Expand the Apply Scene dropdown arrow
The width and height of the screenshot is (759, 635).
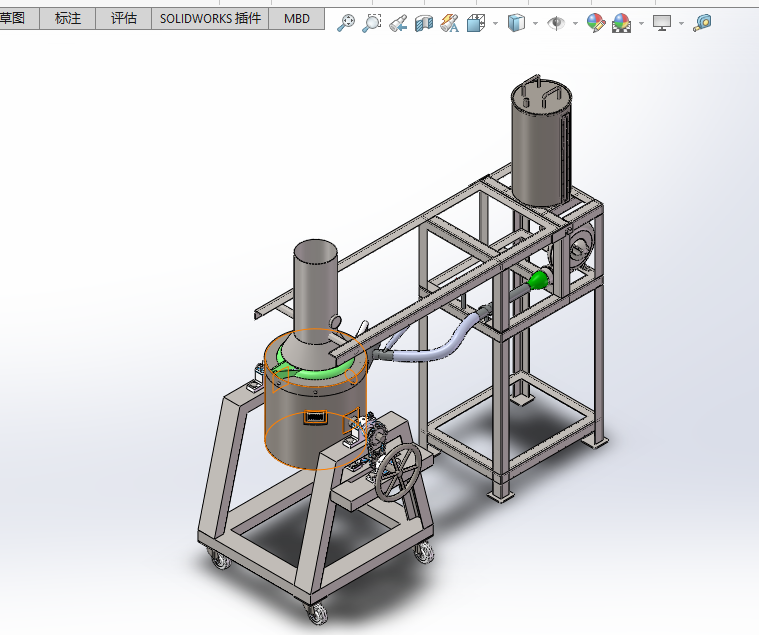(x=639, y=24)
